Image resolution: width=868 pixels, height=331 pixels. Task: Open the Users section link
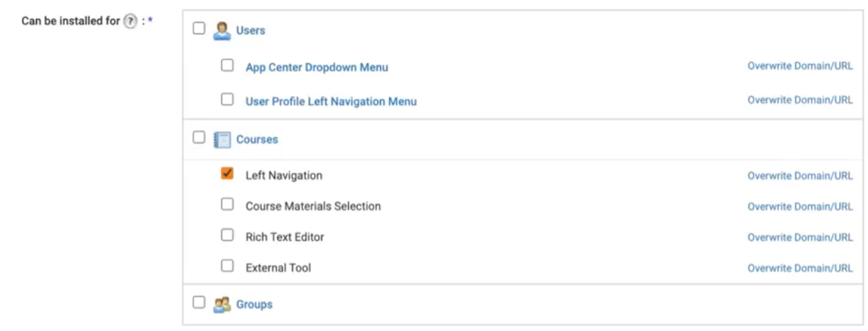[250, 30]
